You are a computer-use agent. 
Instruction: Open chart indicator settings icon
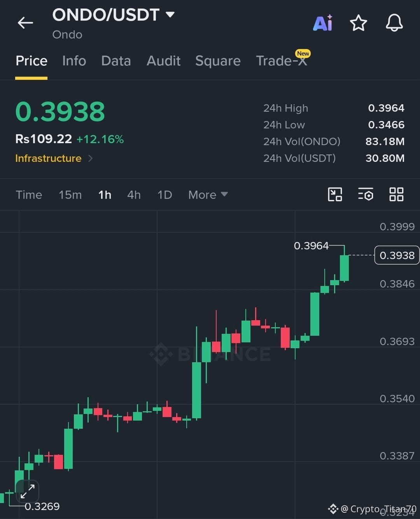pyautogui.click(x=366, y=194)
